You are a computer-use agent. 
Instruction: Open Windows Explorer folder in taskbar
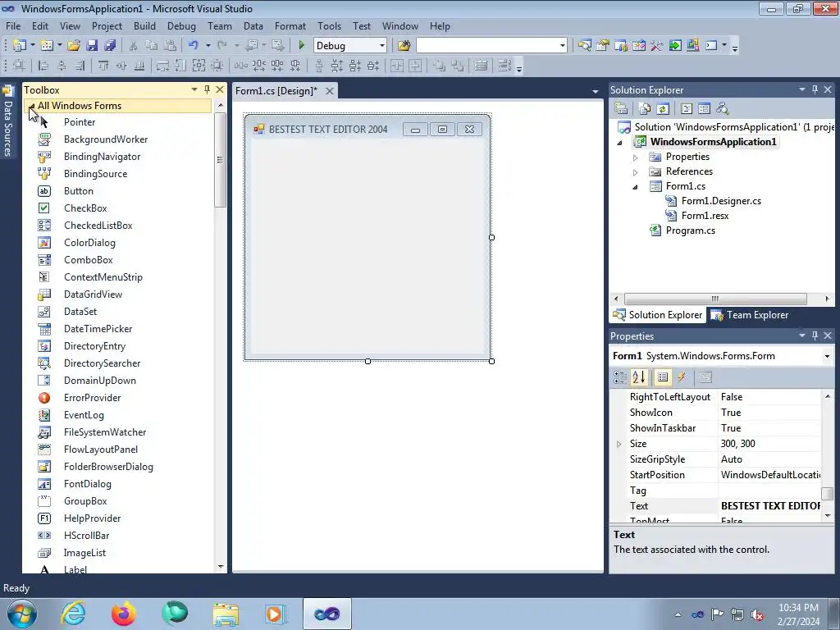point(226,614)
